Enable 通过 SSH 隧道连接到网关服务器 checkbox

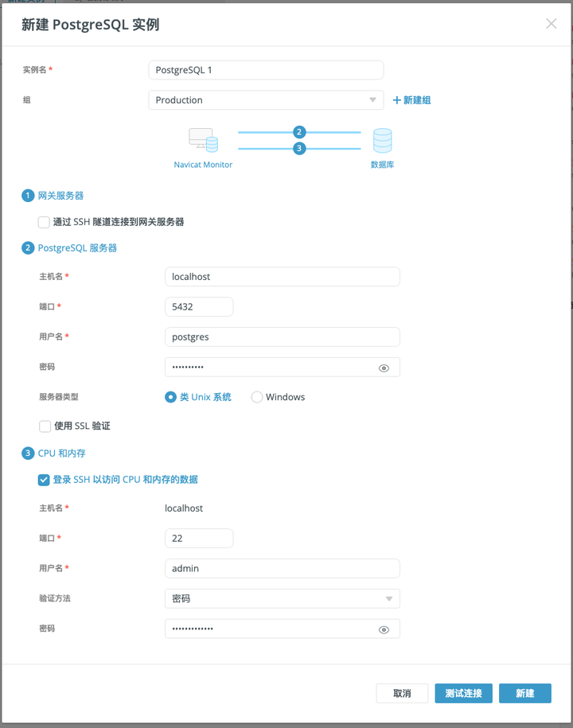tap(44, 223)
